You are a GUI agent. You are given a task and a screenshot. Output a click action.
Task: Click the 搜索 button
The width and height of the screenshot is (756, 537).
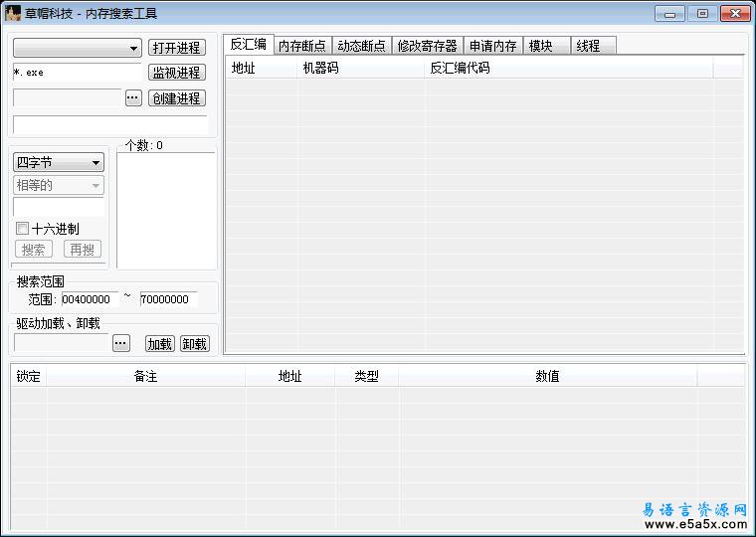pyautogui.click(x=34, y=250)
